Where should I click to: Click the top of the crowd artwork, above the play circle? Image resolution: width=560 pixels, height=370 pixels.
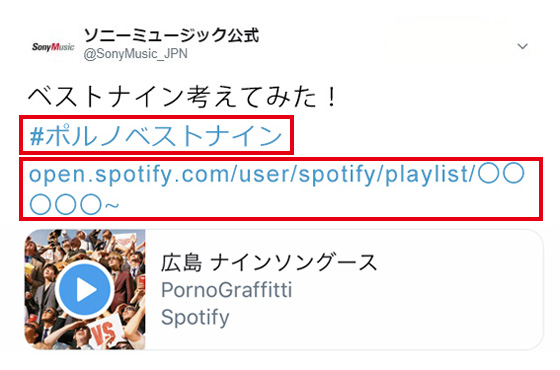(x=85, y=245)
